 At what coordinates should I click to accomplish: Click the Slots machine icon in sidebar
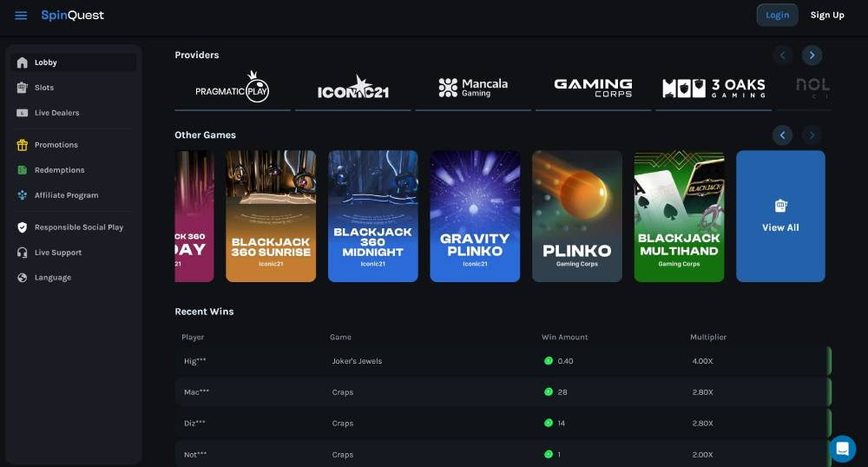tap(23, 88)
